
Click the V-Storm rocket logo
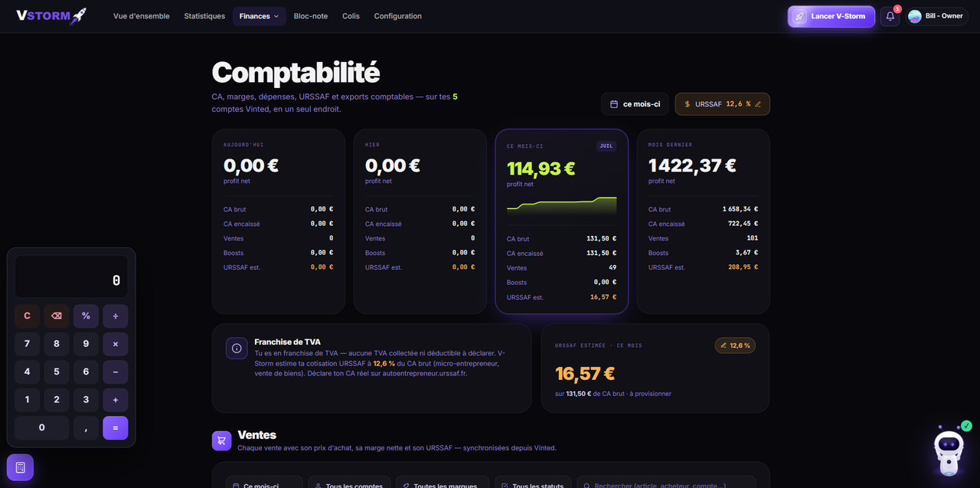(51, 15)
